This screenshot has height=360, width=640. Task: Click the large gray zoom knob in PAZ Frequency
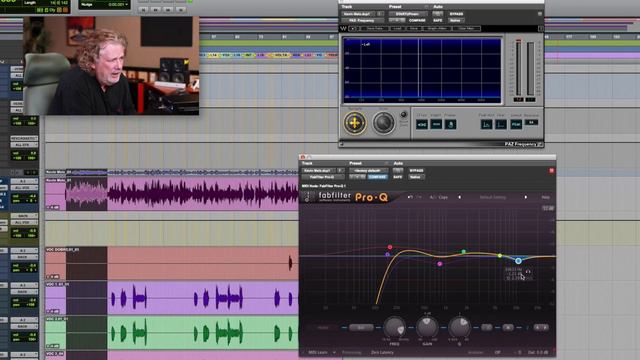click(383, 123)
